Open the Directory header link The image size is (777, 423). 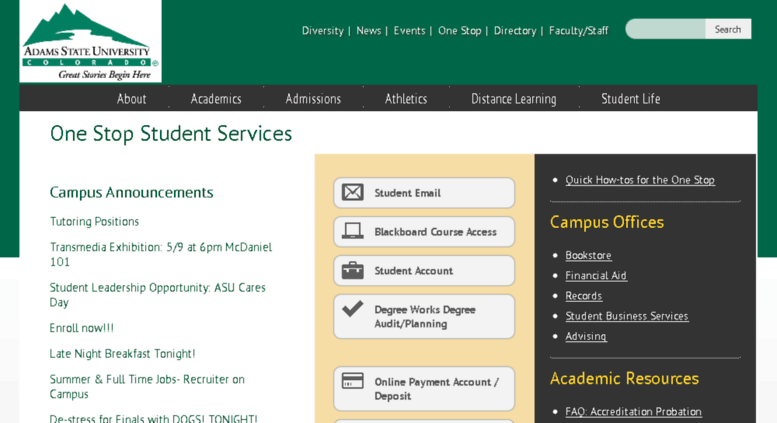(x=515, y=31)
